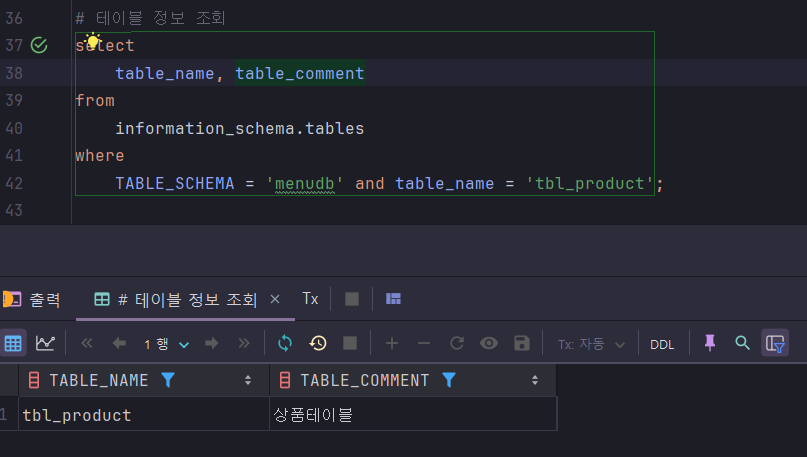Click the stop square next to Tx
807x457 pixels.
coord(352,299)
